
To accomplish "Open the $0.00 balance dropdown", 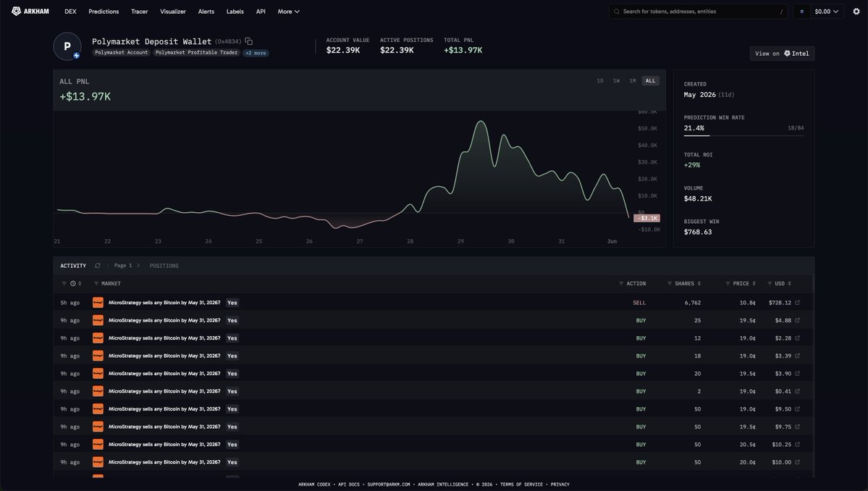I will pos(827,11).
